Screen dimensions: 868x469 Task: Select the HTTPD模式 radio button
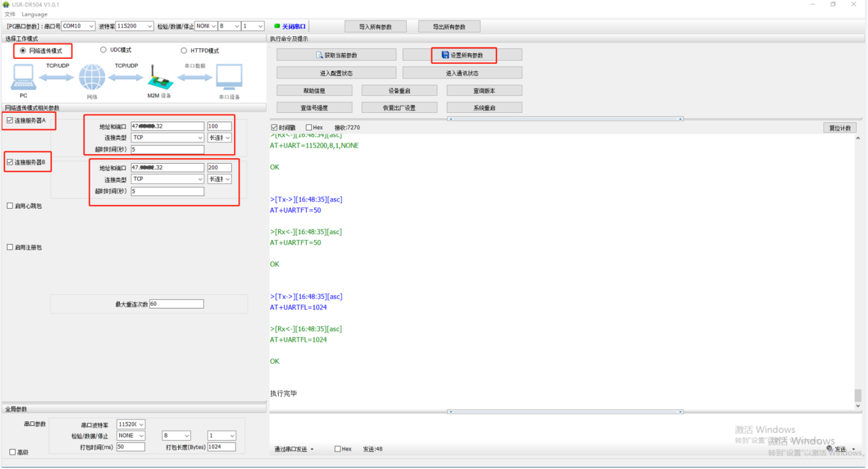[184, 51]
